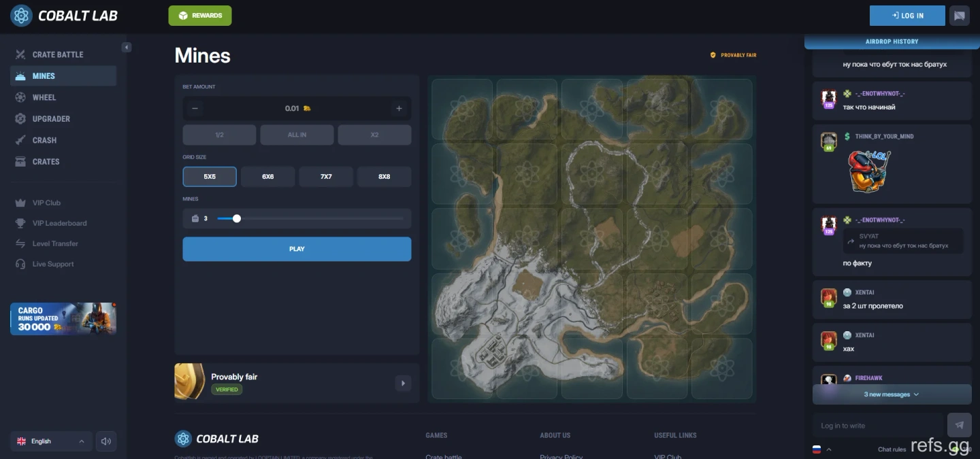This screenshot has width=980, height=459.
Task: Open the Rewards button
Action: 200,16
